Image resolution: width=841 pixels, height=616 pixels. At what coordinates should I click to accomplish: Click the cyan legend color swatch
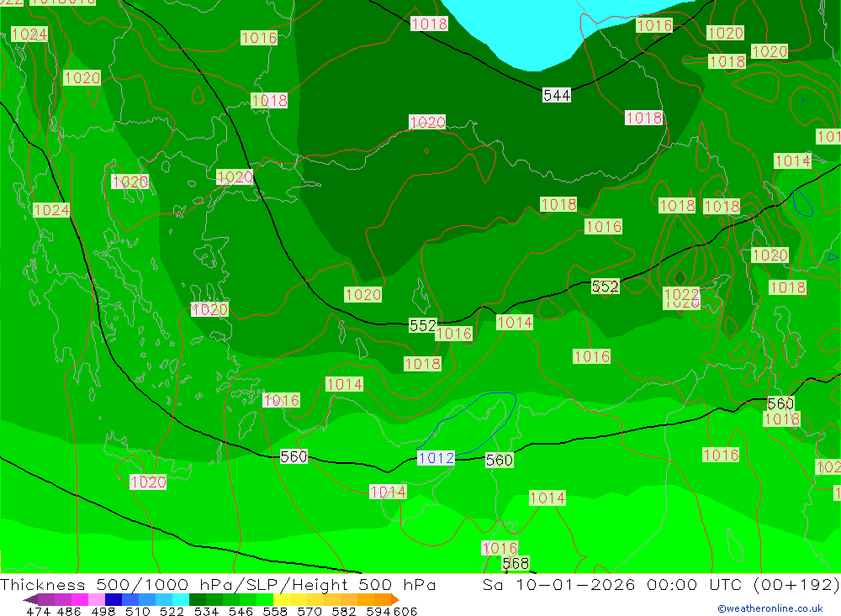(x=180, y=599)
